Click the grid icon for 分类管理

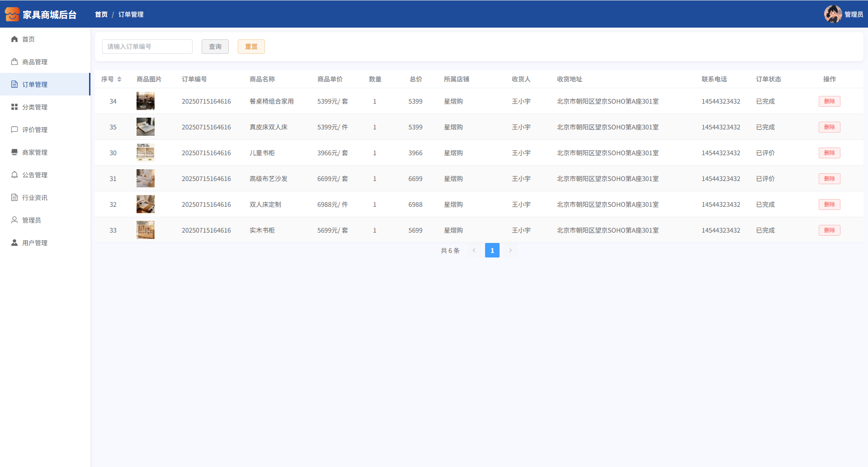(14, 107)
